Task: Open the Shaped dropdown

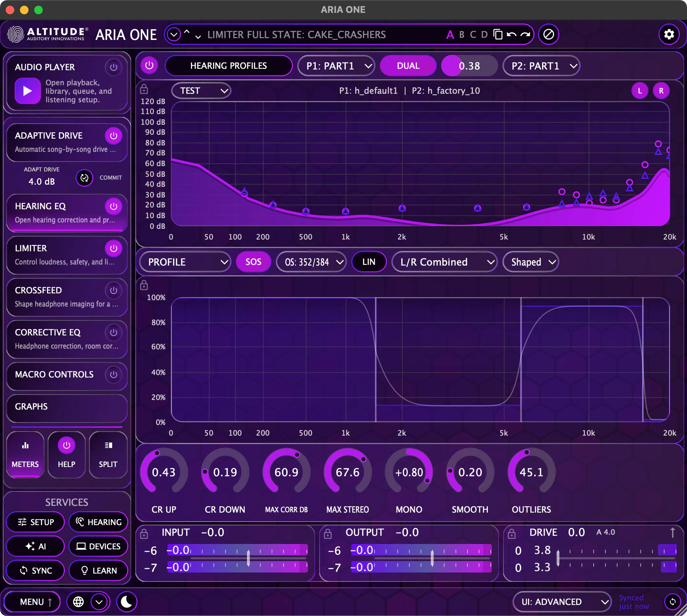Action: coord(531,262)
